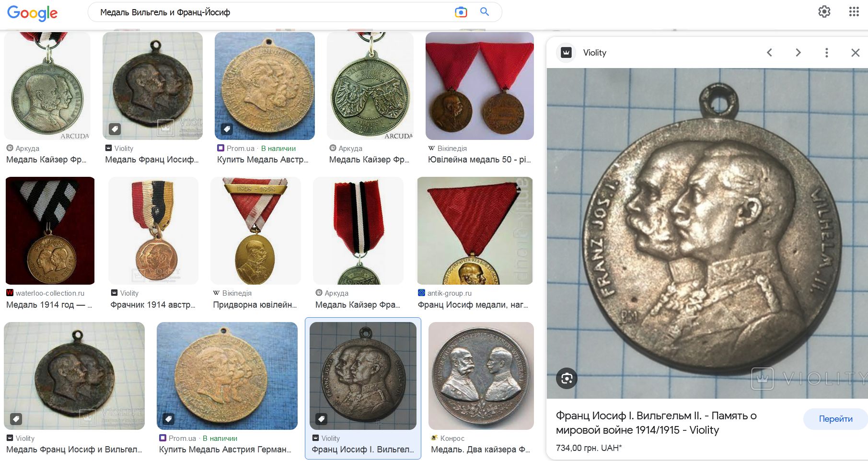Click the Перейти button
Viewport: 868px width, 461px height.
(x=835, y=419)
